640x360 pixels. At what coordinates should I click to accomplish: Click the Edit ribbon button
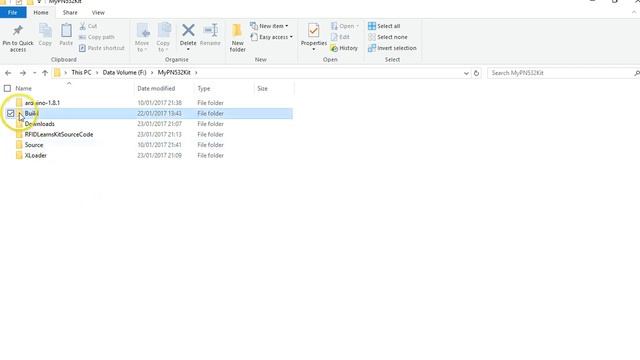click(x=340, y=37)
